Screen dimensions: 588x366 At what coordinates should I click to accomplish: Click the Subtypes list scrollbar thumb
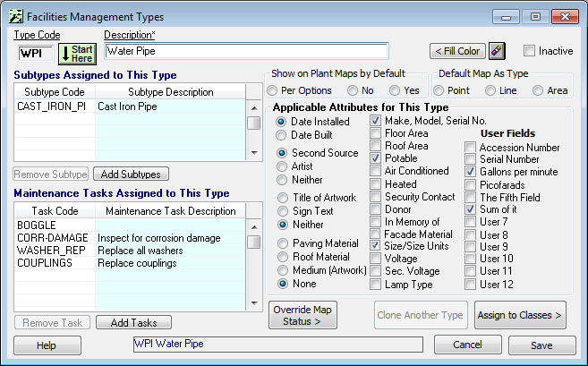coord(254,123)
